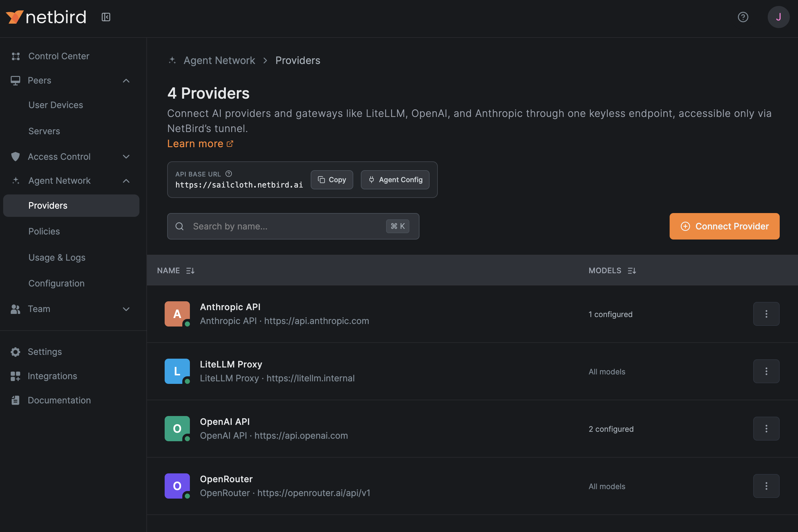Open Integrations in sidebar
Viewport: 798px width, 532px height.
pyautogui.click(x=52, y=376)
